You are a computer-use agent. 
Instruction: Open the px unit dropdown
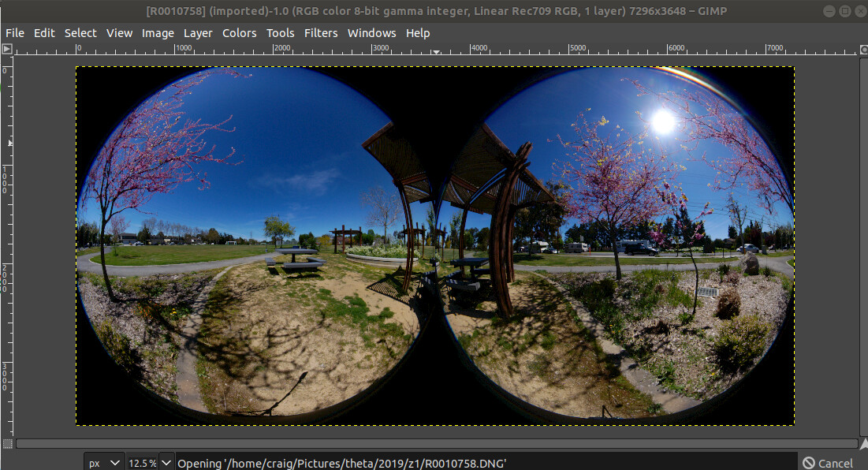[105, 463]
